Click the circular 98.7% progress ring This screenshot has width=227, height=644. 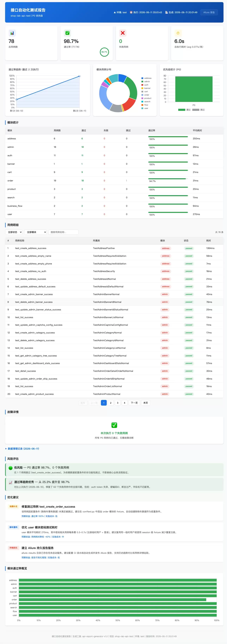pos(104,52)
